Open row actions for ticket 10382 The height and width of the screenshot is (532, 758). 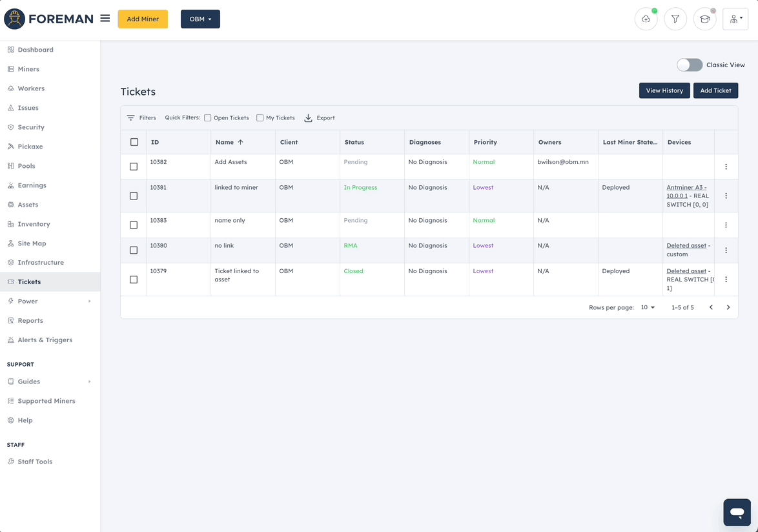(726, 167)
